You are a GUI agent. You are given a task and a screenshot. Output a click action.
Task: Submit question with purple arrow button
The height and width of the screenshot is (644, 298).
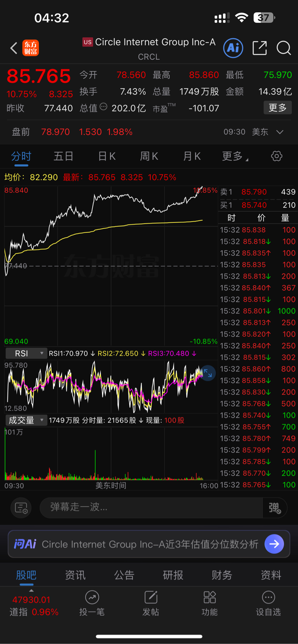[x=274, y=544]
